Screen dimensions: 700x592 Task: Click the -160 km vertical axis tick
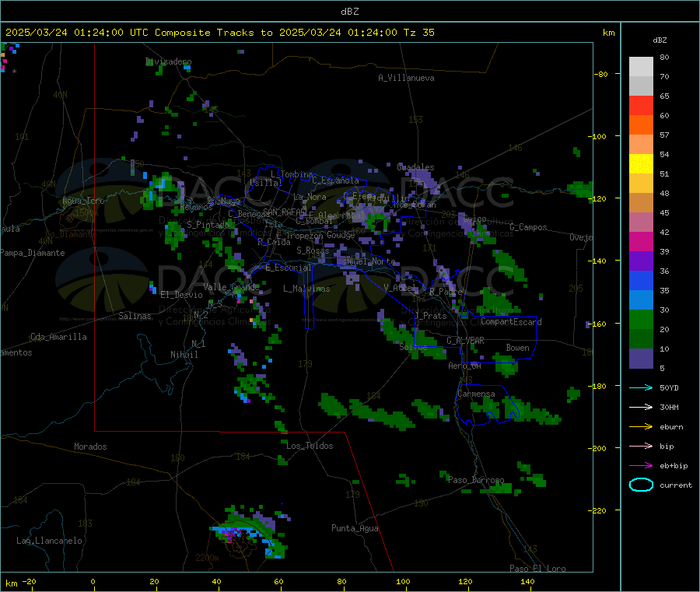(x=597, y=324)
